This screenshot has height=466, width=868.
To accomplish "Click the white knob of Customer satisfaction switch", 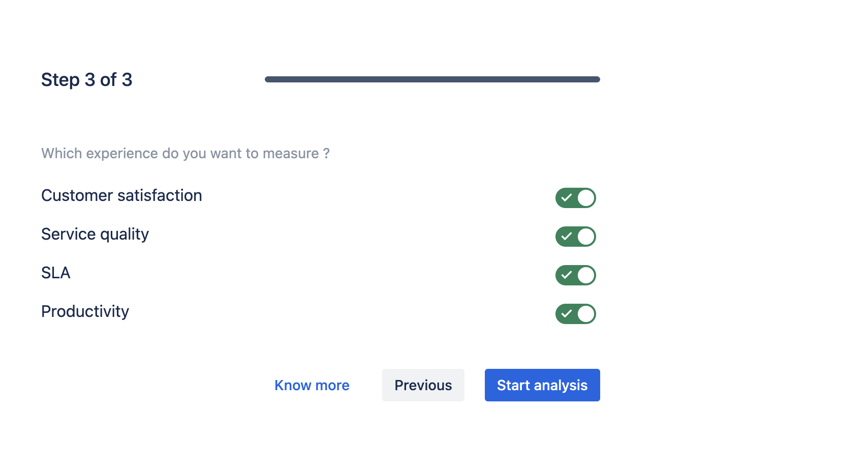I will 586,198.
